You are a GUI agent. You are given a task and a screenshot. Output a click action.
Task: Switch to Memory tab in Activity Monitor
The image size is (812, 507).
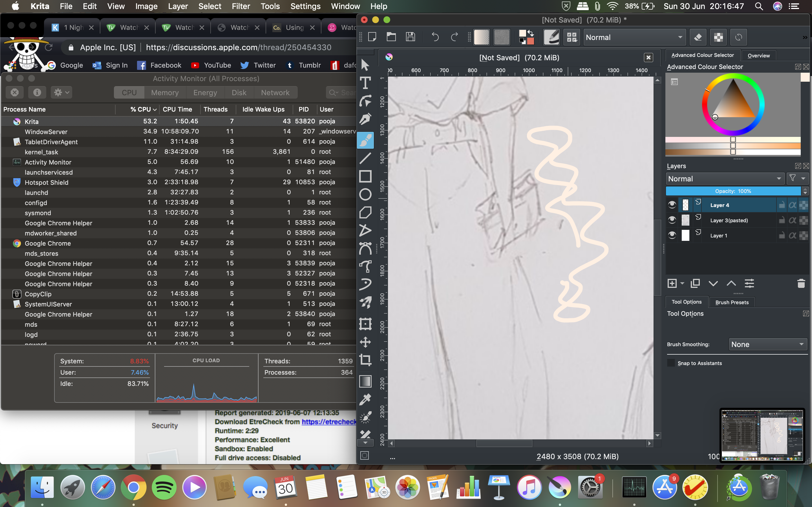click(165, 93)
